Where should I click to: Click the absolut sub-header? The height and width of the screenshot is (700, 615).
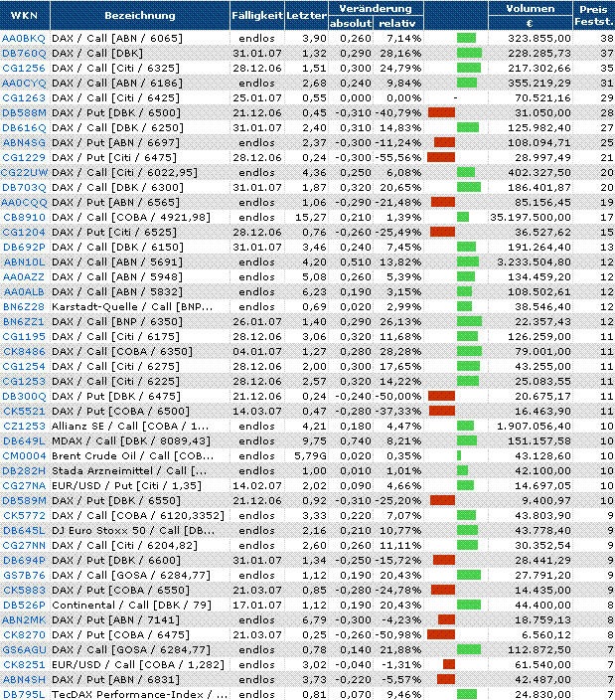(x=351, y=23)
